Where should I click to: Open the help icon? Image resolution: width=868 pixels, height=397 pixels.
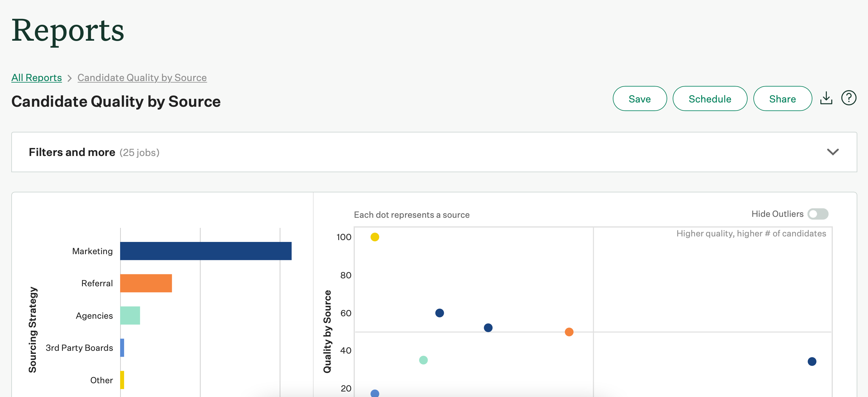849,98
